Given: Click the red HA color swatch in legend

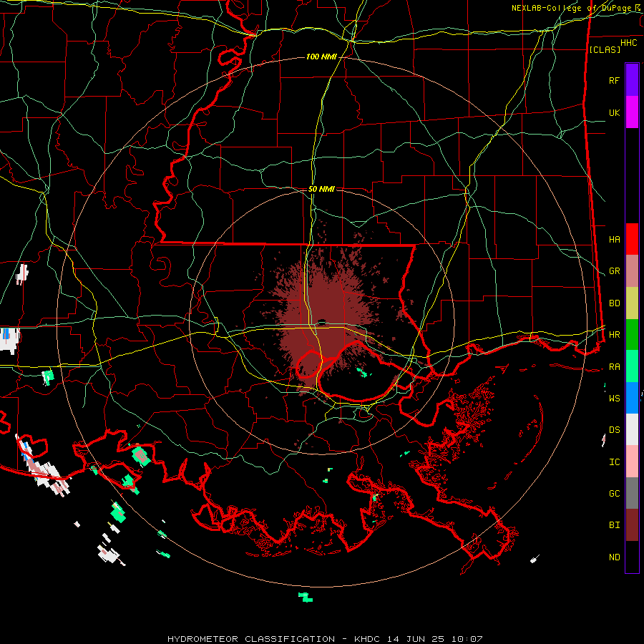Looking at the screenshot, I should point(632,239).
